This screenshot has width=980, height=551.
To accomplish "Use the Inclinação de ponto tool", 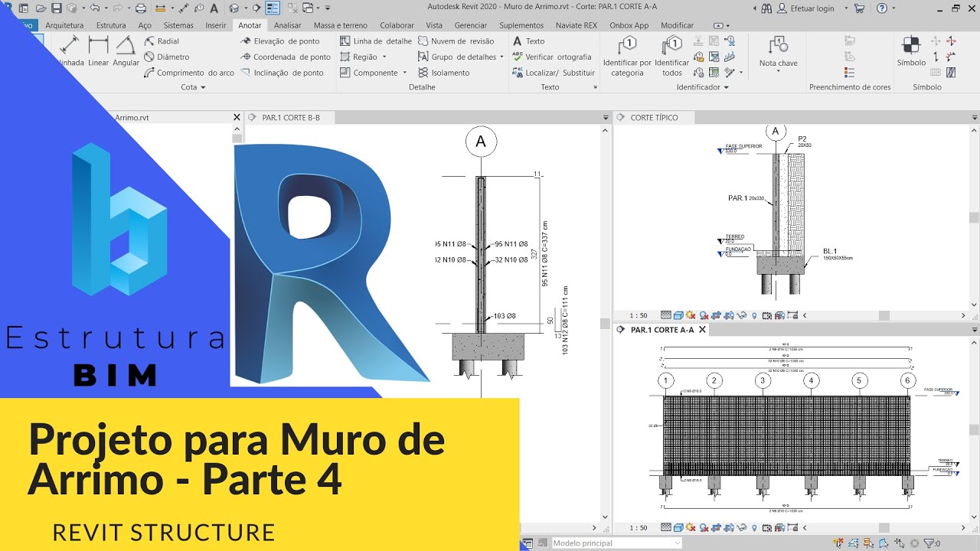I will point(283,73).
